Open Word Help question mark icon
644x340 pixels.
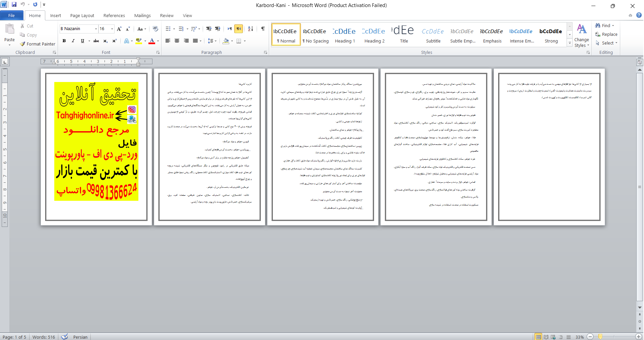point(639,15)
